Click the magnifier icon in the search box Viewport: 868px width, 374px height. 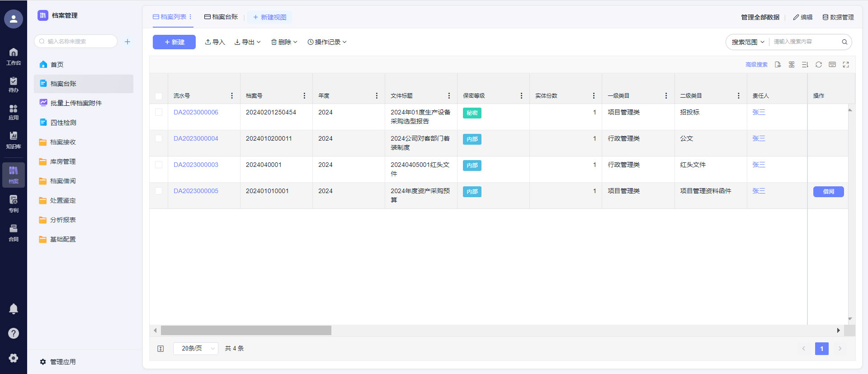click(x=844, y=42)
